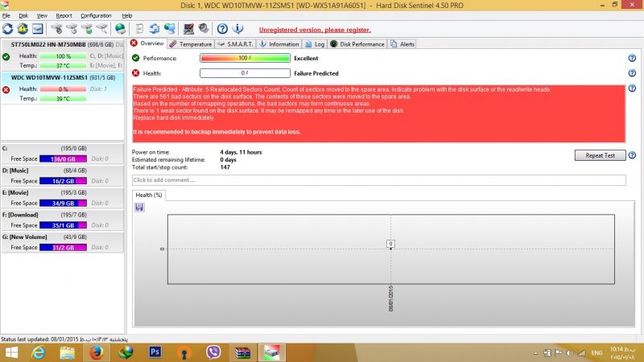Click the Windows Start button
Viewport: 644px width, 362px height.
point(11,352)
